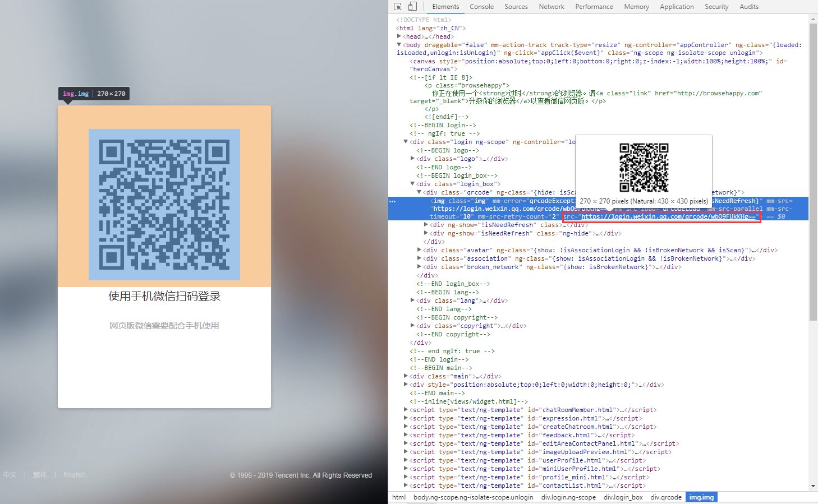
Task: Expand the profile_mini.html script node
Action: tap(406, 477)
